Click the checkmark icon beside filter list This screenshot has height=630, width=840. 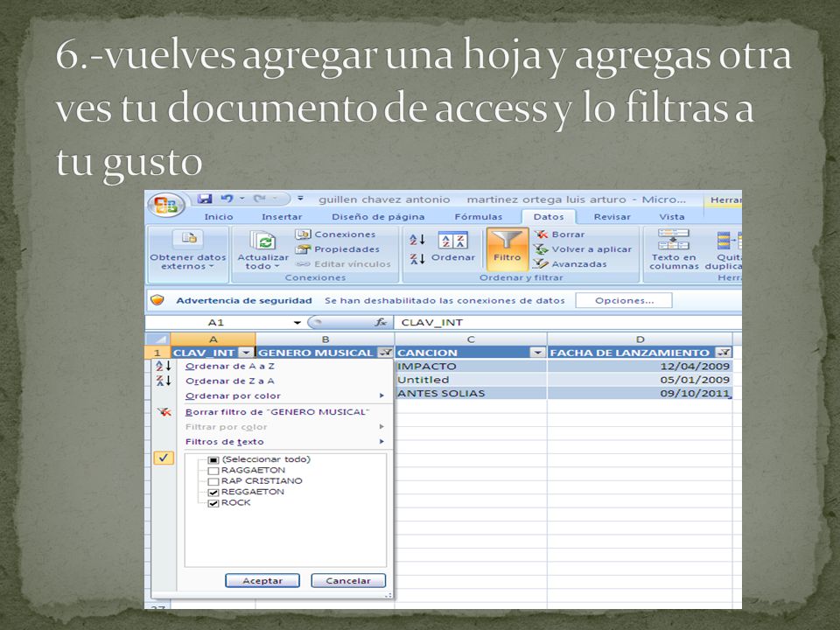[164, 458]
